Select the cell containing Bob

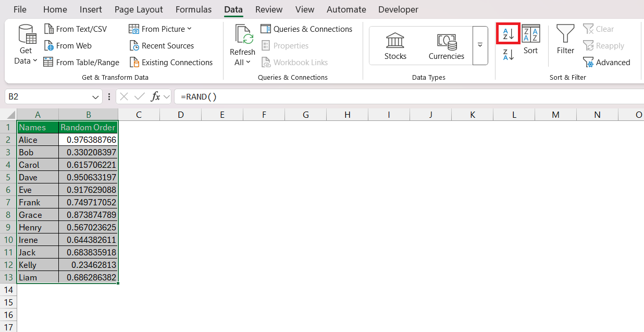[x=38, y=152]
